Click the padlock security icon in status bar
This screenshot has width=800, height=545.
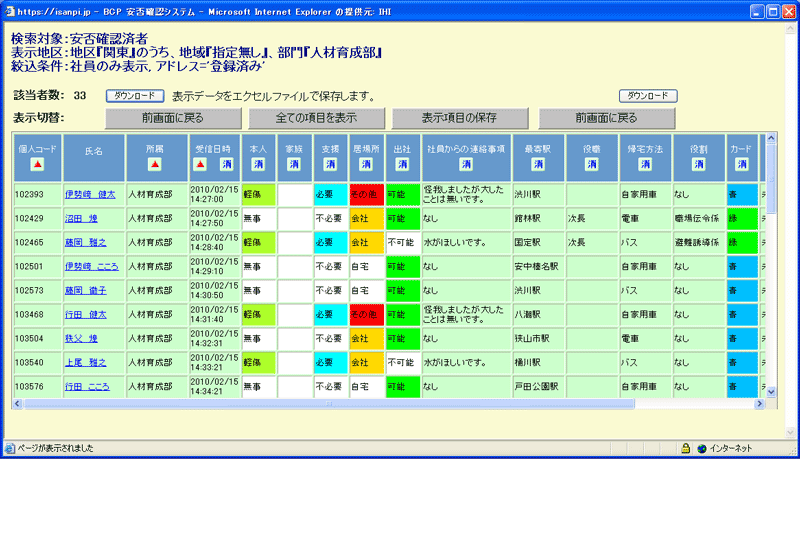coord(686,448)
